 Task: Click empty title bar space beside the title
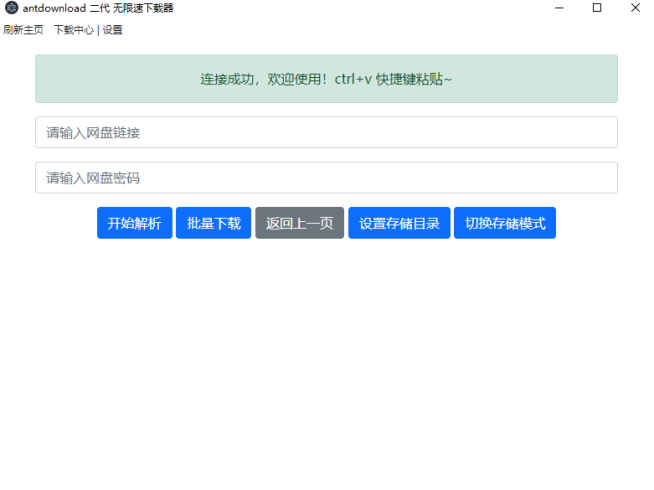(x=350, y=8)
